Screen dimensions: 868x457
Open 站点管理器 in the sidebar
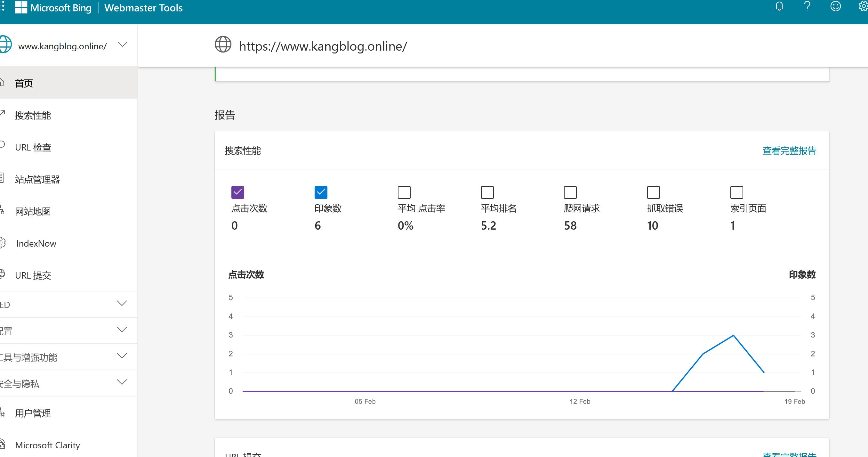[69, 179]
